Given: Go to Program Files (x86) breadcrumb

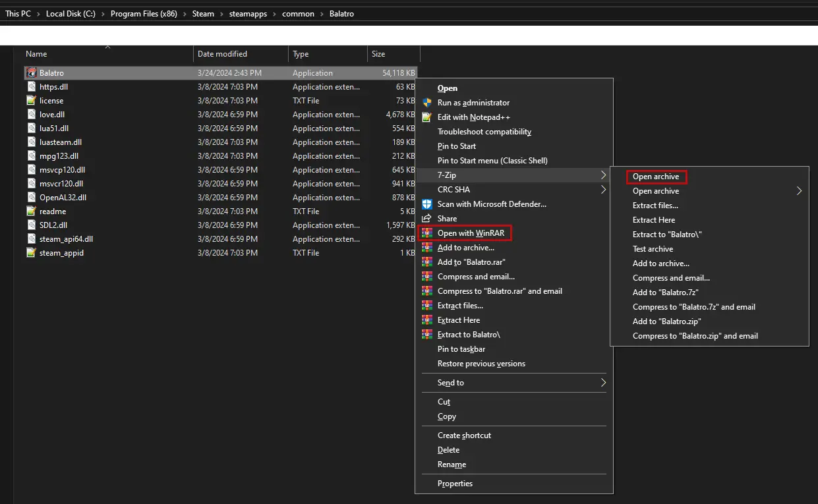Looking at the screenshot, I should pos(144,14).
